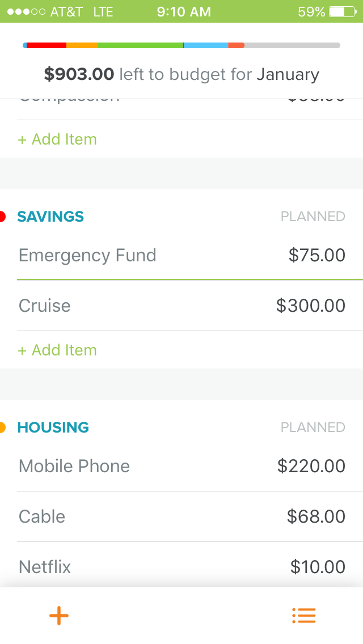Tap the red dot beside Savings
Viewport: 363px width, 644px height.
(2, 217)
